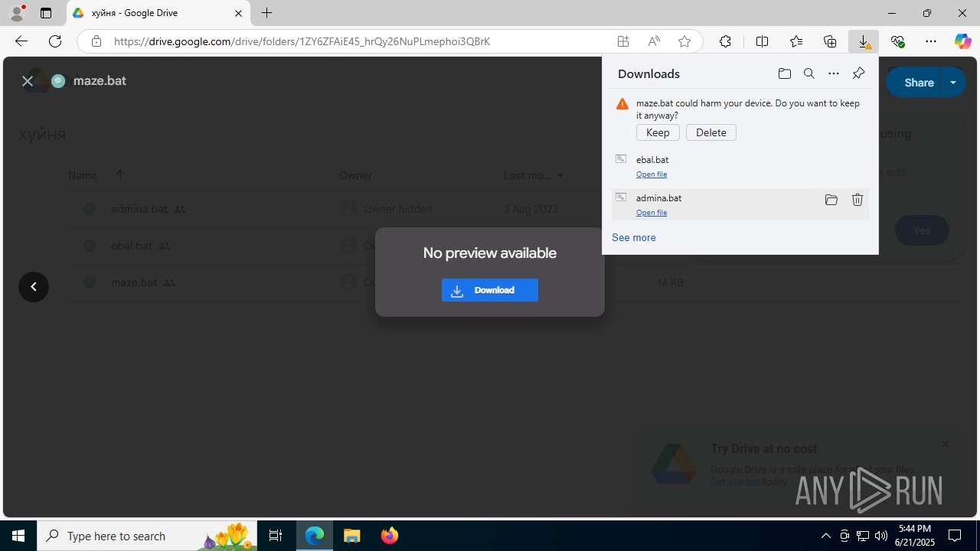Open Windows Start menu
The image size is (980, 551).
18,536
